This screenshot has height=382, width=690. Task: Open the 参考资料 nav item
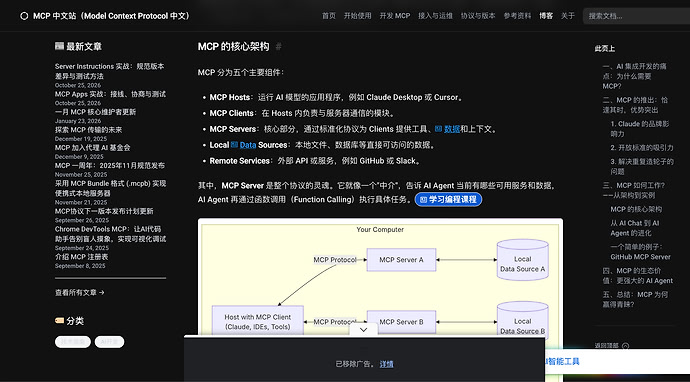[517, 16]
